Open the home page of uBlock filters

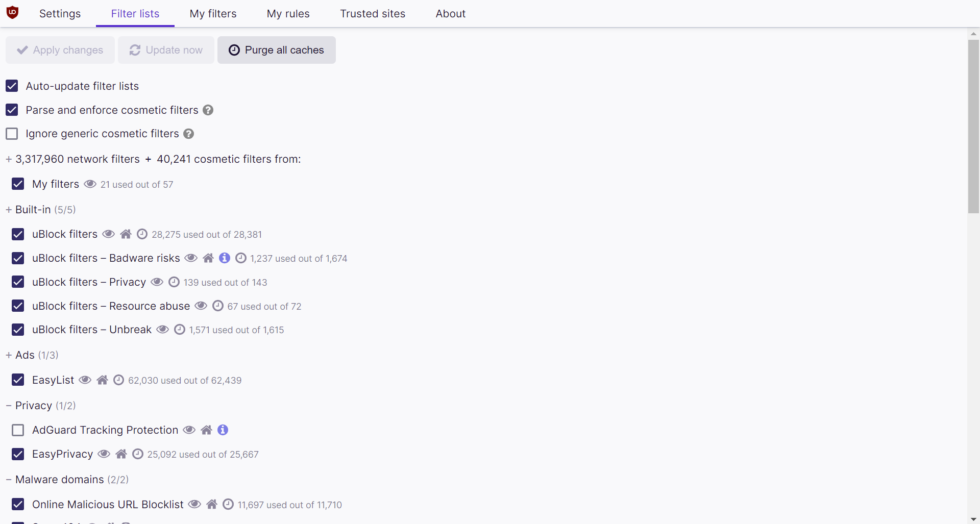point(126,234)
